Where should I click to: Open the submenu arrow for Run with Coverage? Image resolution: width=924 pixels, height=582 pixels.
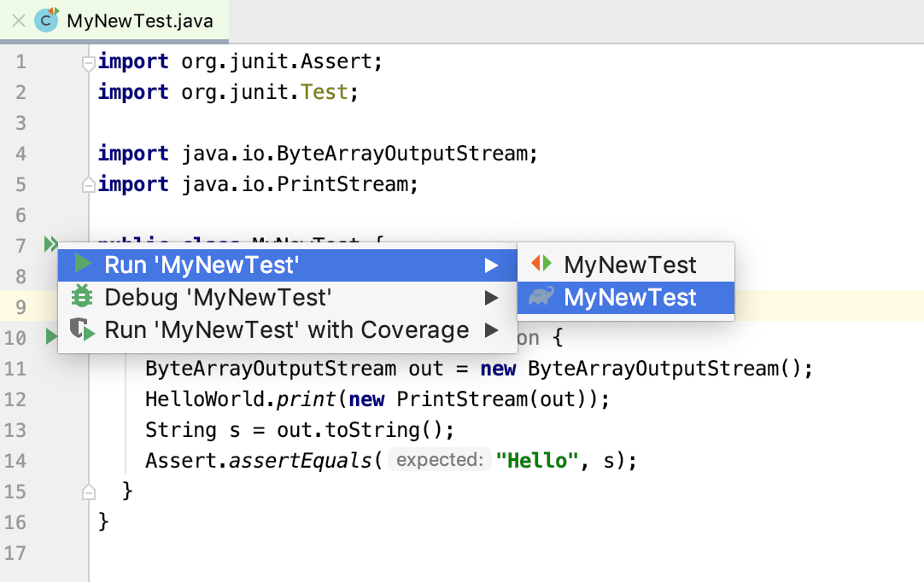491,330
